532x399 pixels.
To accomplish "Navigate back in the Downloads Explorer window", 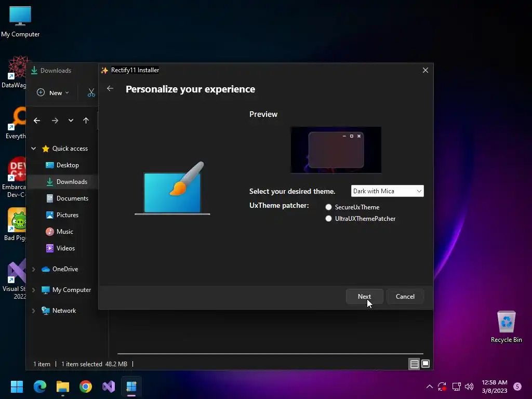I will coord(37,121).
